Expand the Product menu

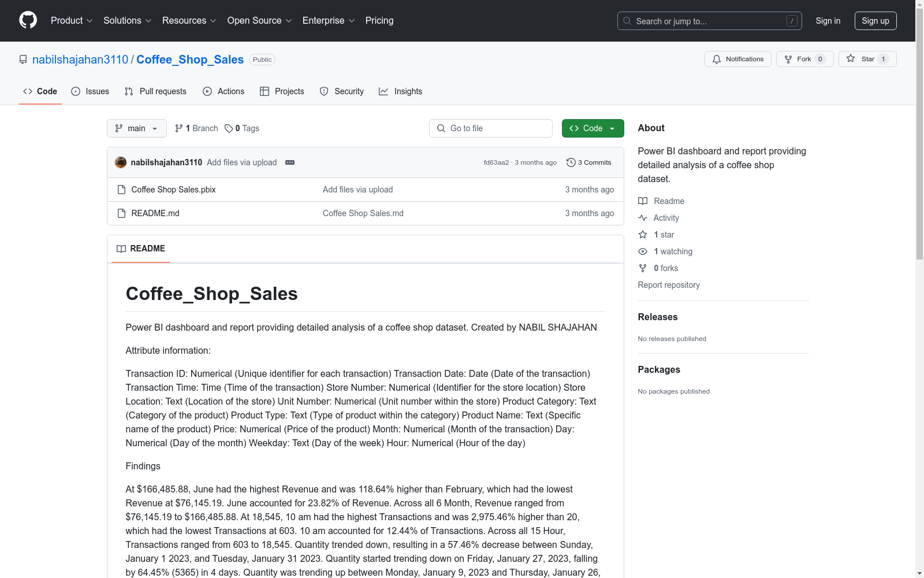click(72, 20)
